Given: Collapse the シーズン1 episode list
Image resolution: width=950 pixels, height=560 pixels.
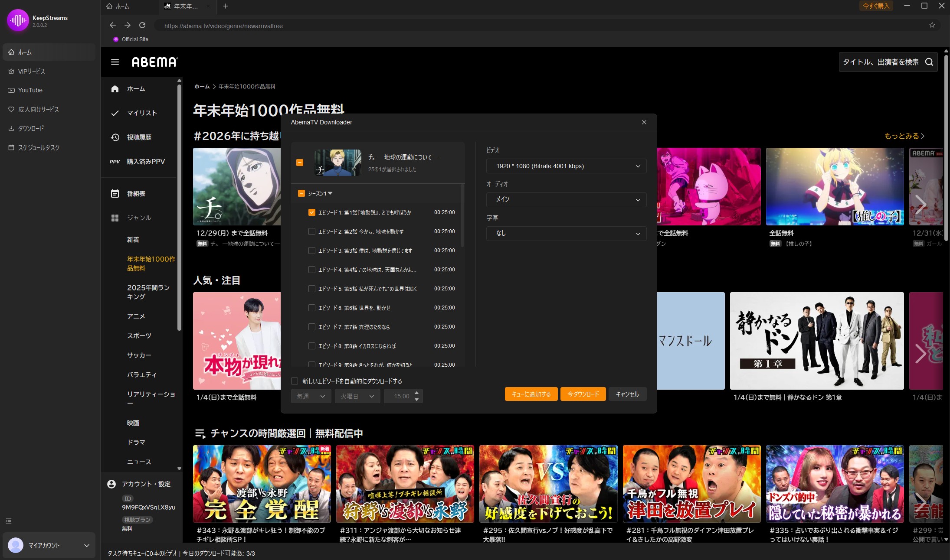Looking at the screenshot, I should pos(331,193).
